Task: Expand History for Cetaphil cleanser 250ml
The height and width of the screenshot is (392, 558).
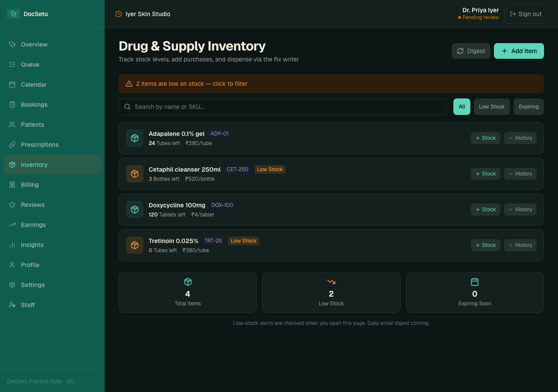Action: point(520,174)
